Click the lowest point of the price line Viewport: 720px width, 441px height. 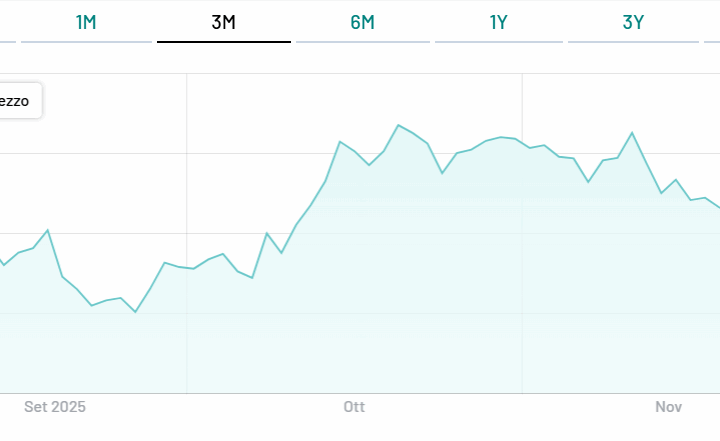pyautogui.click(x=135, y=312)
